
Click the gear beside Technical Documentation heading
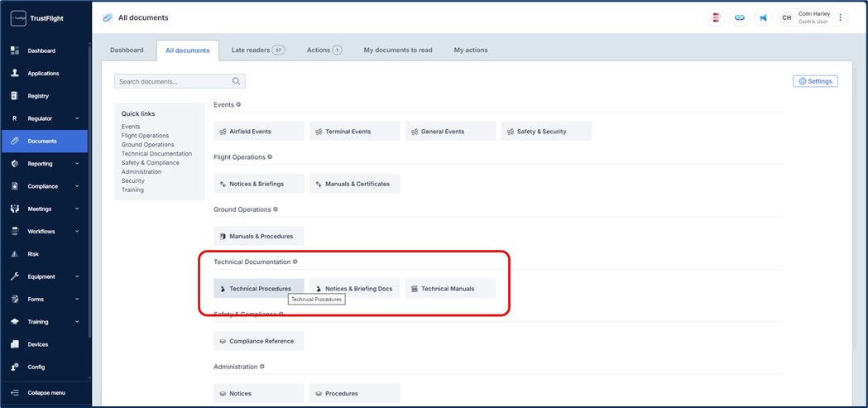[x=295, y=262]
